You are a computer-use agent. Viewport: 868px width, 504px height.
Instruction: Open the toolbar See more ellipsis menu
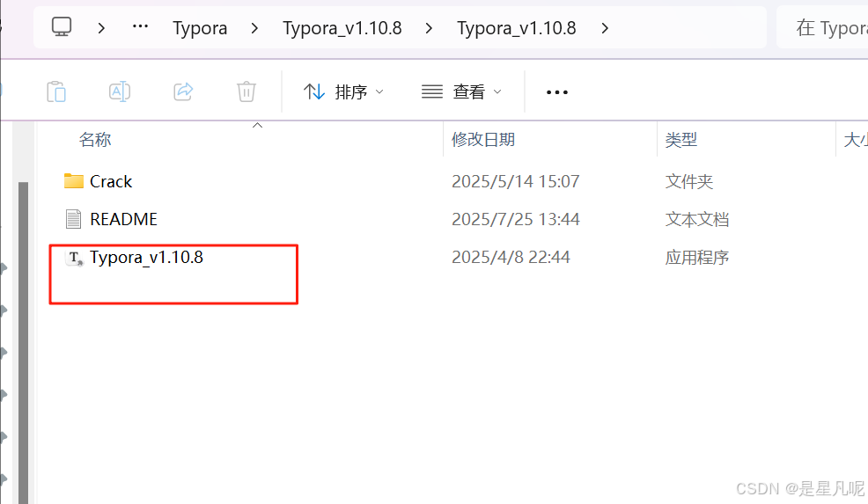point(557,91)
